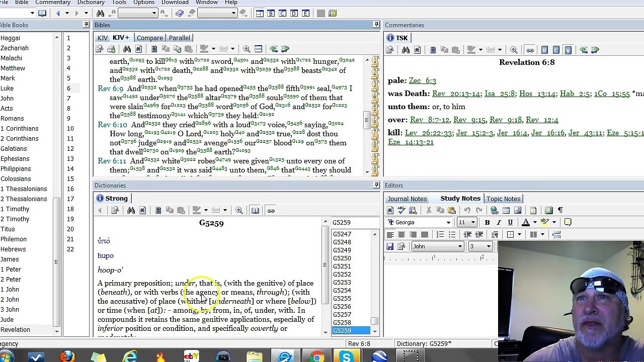644x362 pixels.
Task: Show paragraph marks in the editor
Action: click(x=560, y=210)
